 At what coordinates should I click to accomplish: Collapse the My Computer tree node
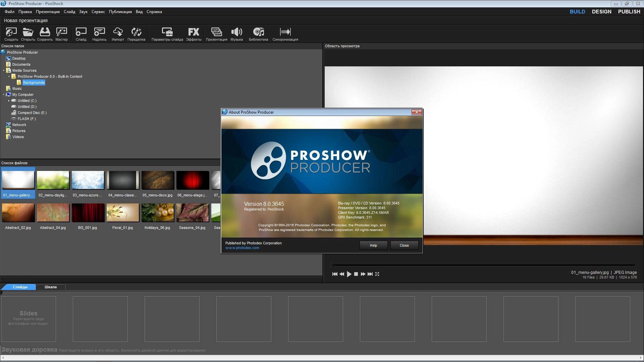coord(4,95)
